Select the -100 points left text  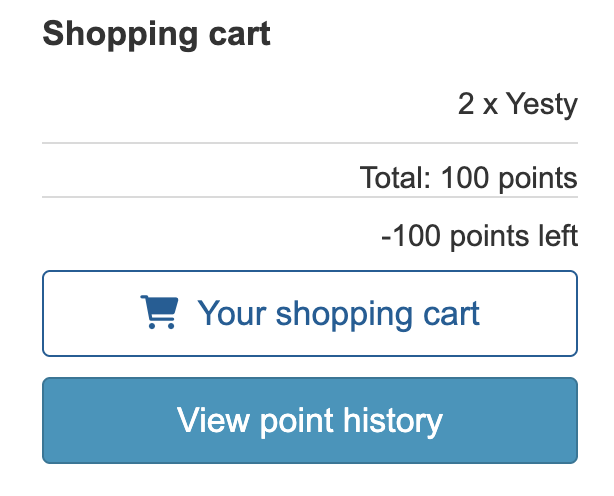[479, 236]
